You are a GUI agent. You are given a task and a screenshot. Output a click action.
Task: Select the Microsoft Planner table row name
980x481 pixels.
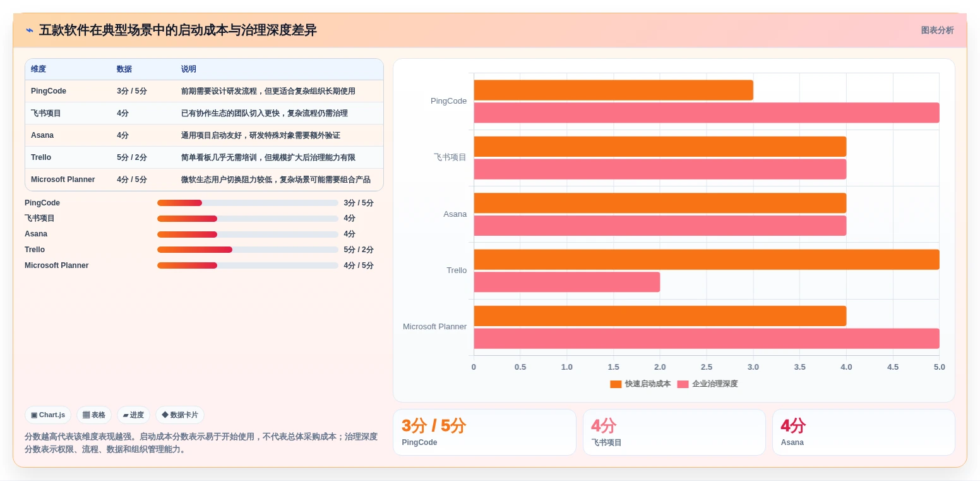click(63, 180)
